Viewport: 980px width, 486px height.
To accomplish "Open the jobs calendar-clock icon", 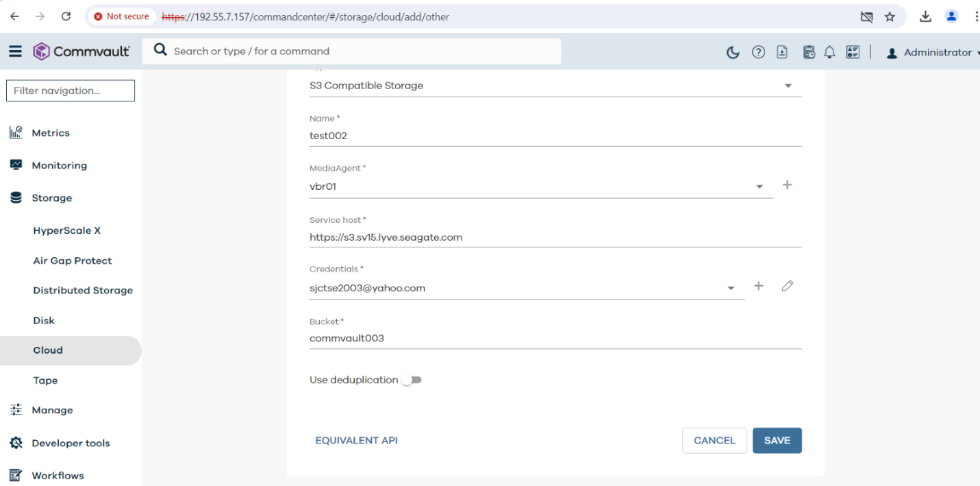I will (x=809, y=52).
